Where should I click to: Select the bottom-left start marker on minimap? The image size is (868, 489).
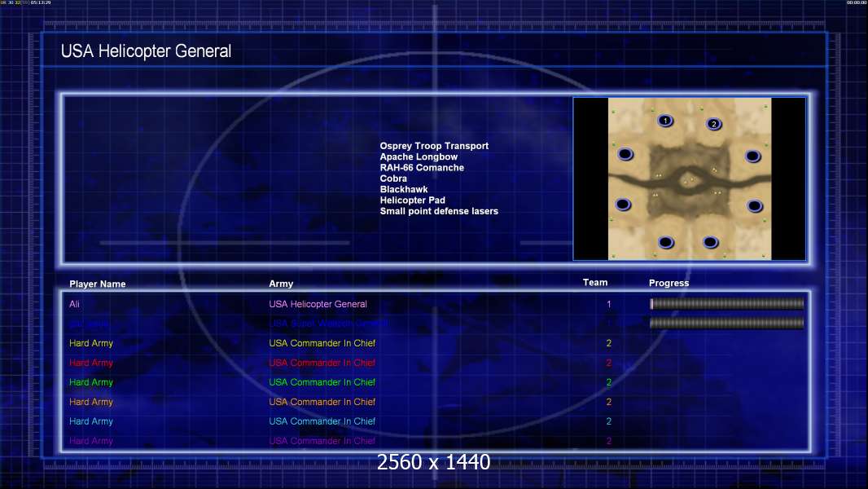click(666, 242)
